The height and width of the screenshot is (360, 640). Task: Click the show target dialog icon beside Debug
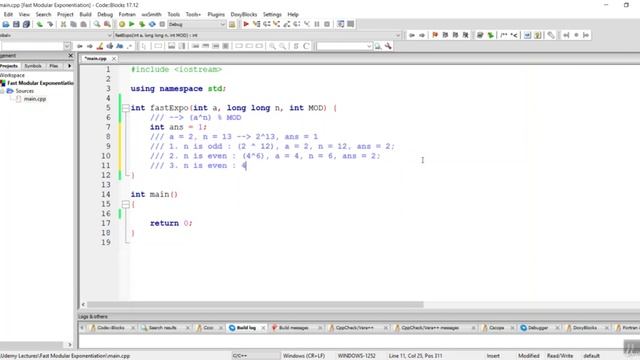click(232, 24)
